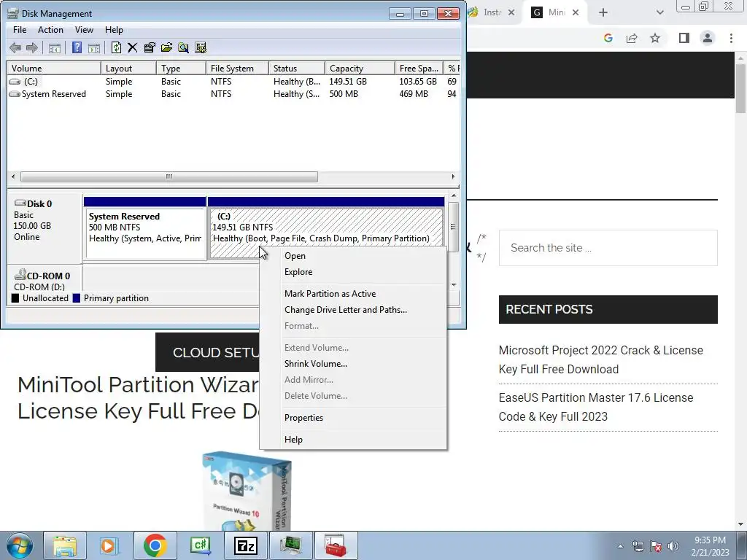Sort by the Volume column header
The image size is (747, 560).
(54, 69)
